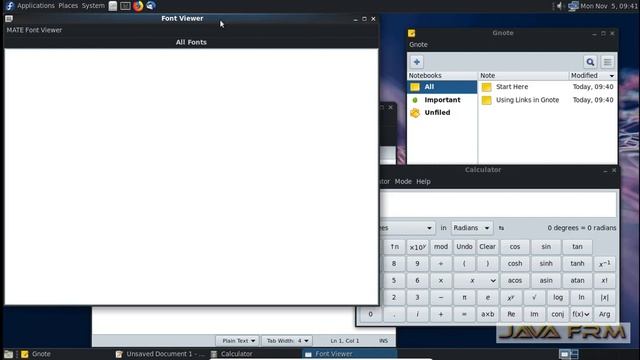Screen dimensions: 640x360
Task: Click the acos function button
Action: pyautogui.click(x=515, y=281)
